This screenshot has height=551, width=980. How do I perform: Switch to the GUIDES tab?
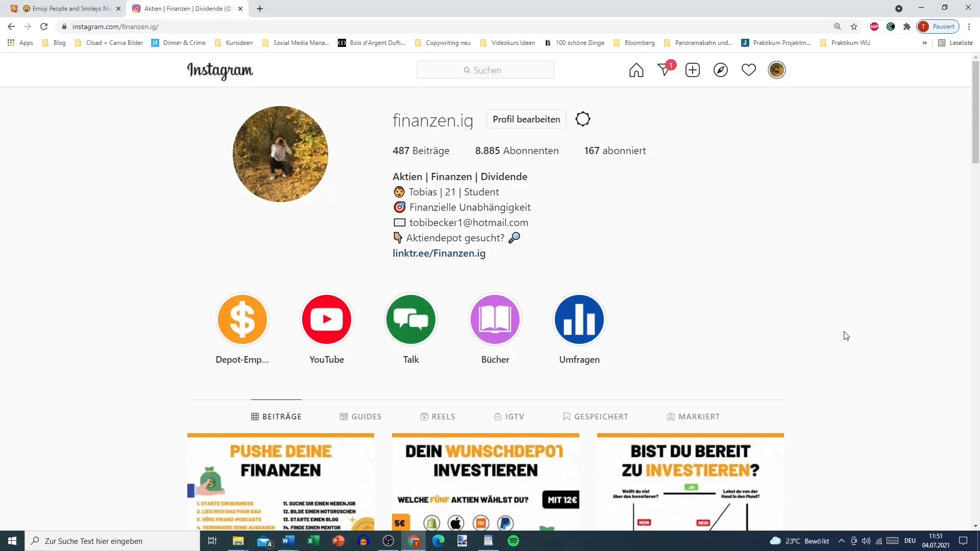(x=361, y=416)
